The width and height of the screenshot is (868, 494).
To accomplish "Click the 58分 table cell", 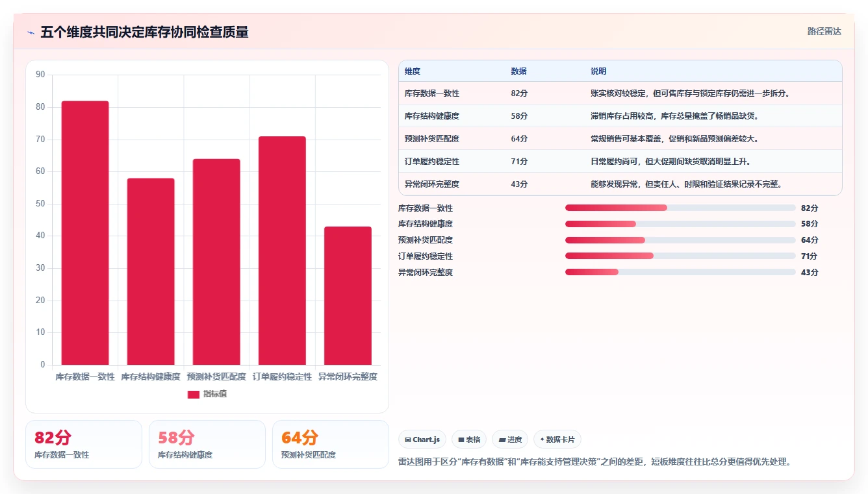I will click(519, 116).
